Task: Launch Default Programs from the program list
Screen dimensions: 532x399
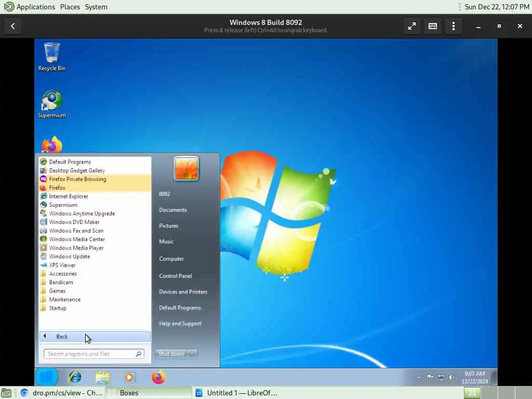Action: coord(95,162)
